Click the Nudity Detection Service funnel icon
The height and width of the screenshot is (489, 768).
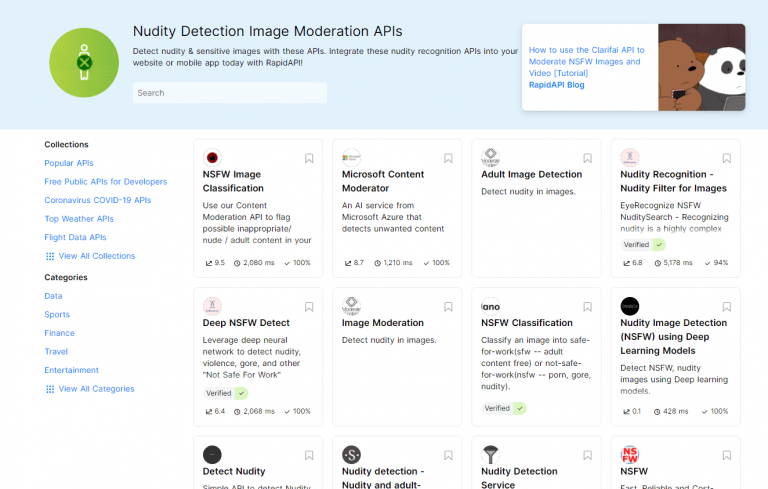point(490,454)
